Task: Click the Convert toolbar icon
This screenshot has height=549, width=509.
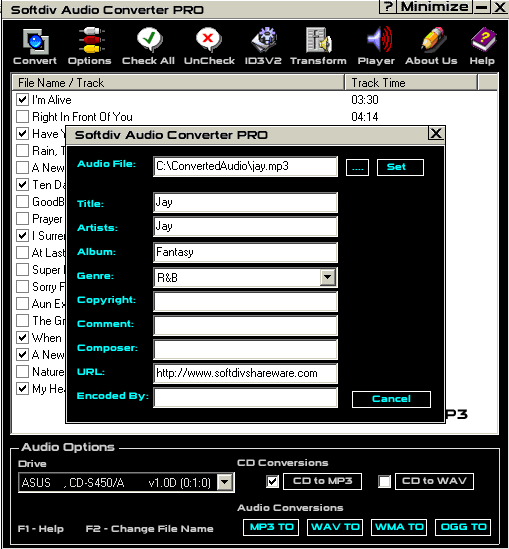Action: [x=35, y=41]
